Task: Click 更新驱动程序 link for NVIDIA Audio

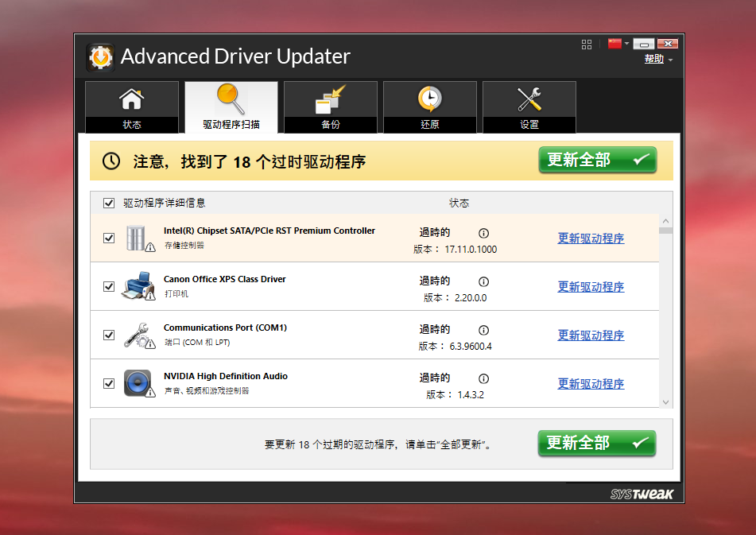Action: 591,384
